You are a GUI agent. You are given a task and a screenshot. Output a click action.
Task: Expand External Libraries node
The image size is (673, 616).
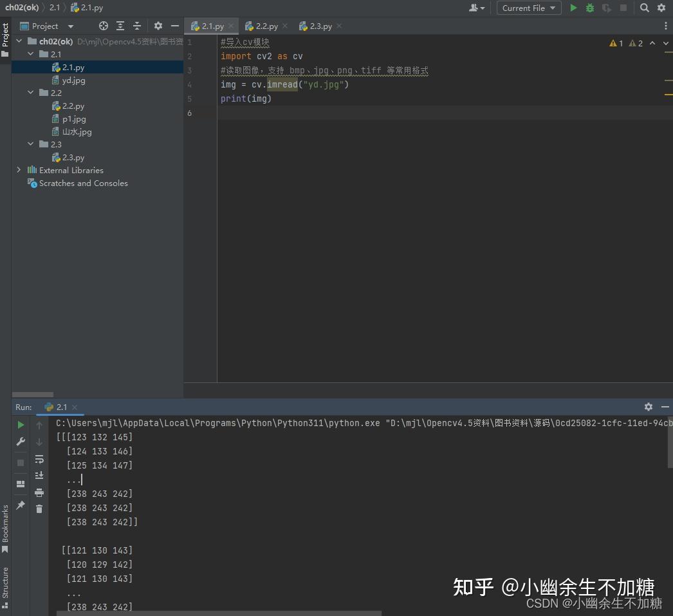point(19,170)
